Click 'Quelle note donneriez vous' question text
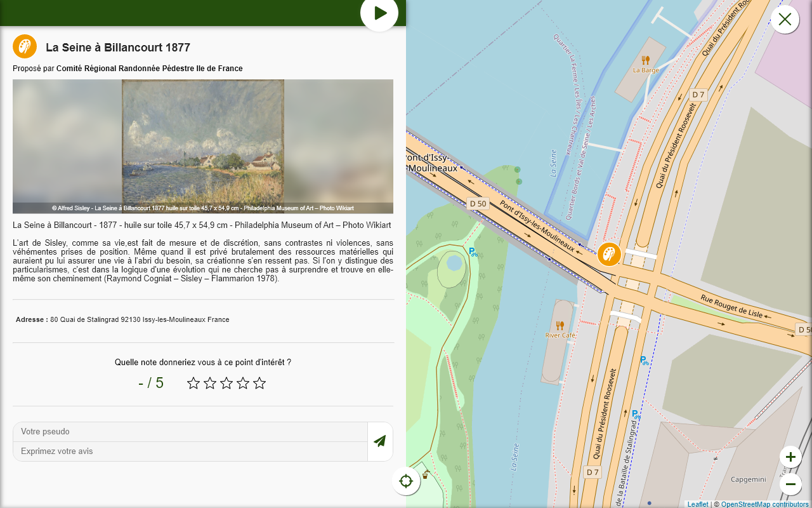The height and width of the screenshot is (508, 812). coord(203,363)
